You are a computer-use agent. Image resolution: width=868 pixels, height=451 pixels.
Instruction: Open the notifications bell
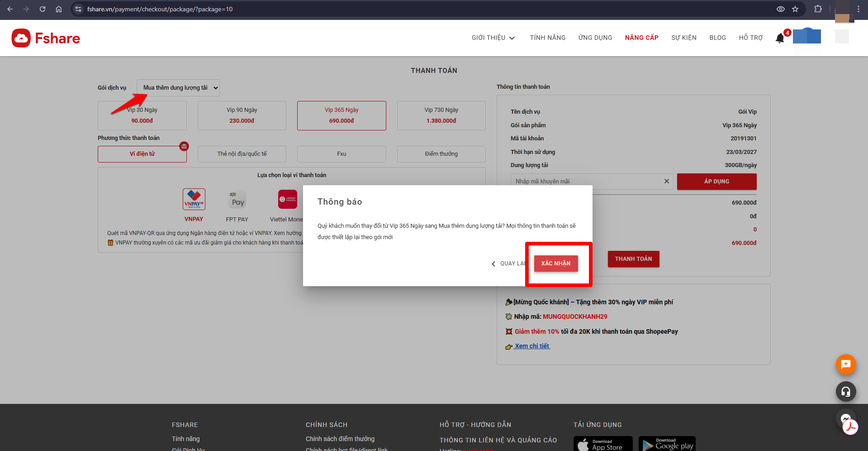click(780, 38)
